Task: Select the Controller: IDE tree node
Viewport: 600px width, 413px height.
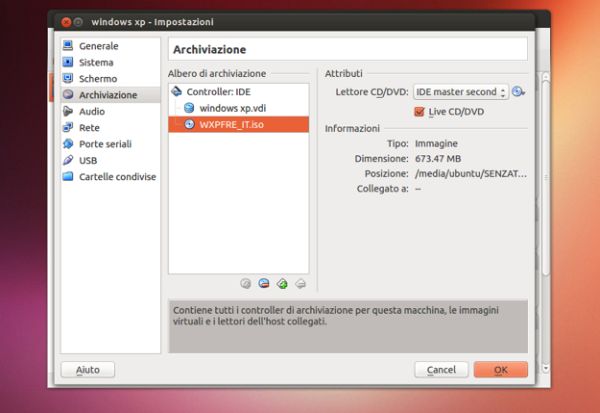Action: coord(218,91)
